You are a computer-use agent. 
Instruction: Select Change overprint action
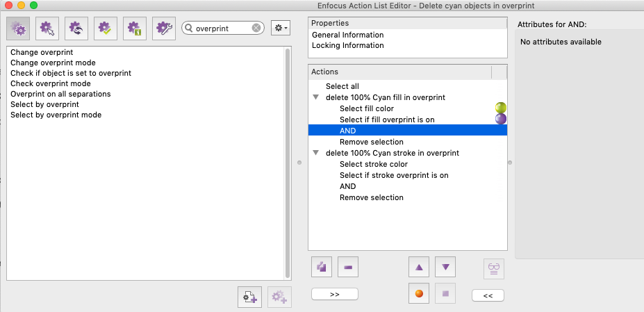42,52
